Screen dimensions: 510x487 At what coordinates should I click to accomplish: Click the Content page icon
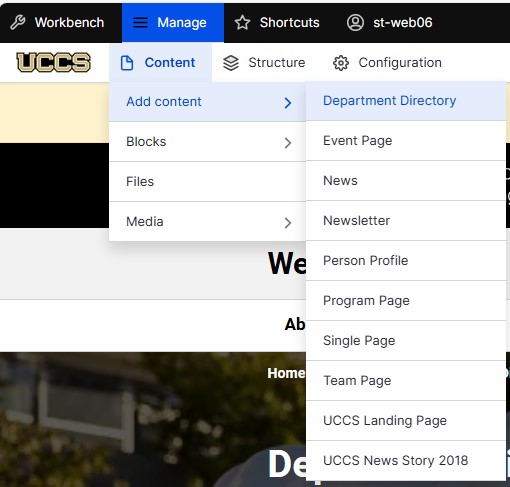127,63
